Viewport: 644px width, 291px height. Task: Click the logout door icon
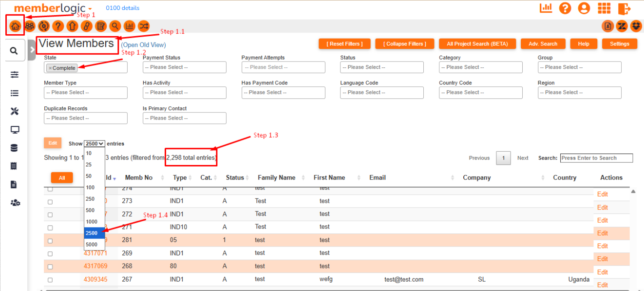point(624,8)
